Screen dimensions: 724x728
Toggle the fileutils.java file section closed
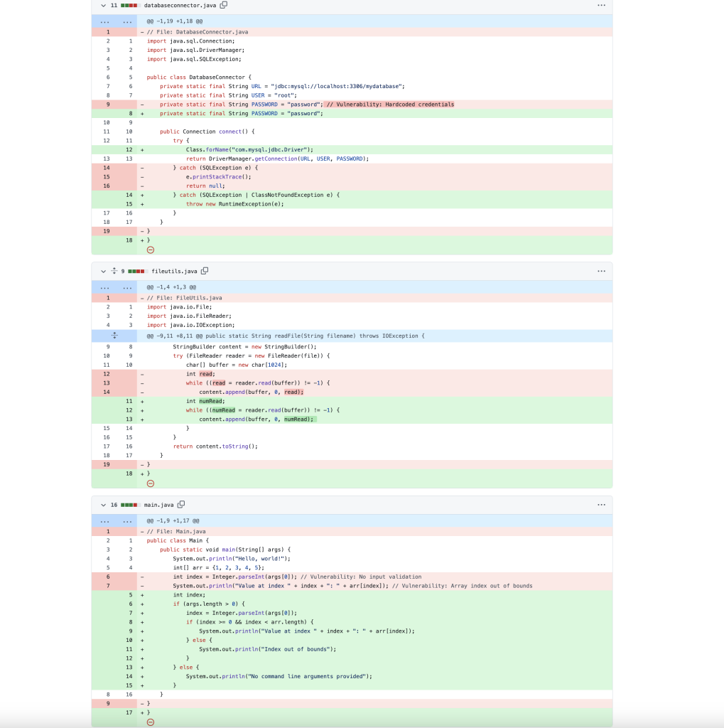[x=103, y=271]
